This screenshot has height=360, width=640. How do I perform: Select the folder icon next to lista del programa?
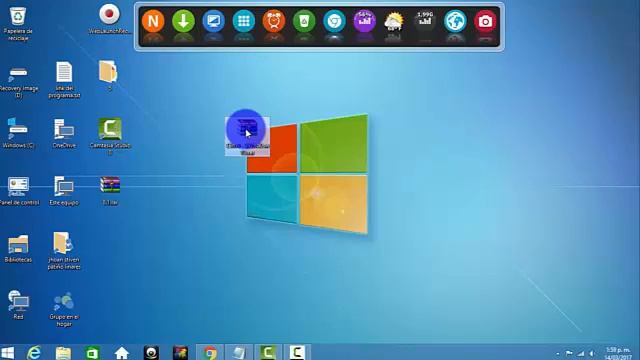point(109,75)
